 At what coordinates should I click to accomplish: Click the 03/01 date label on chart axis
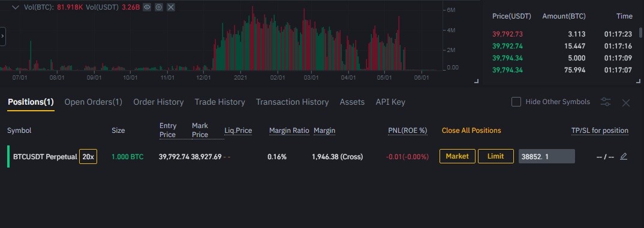click(311, 77)
